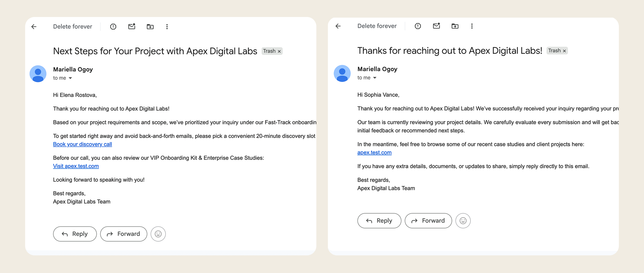Forward the Thanks for reaching out email

[428, 221]
